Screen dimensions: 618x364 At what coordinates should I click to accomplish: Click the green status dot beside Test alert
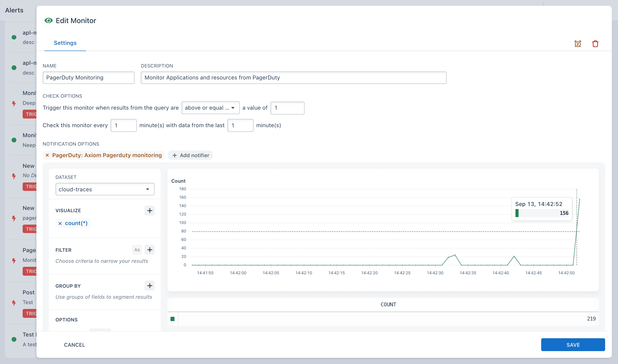[14, 339]
